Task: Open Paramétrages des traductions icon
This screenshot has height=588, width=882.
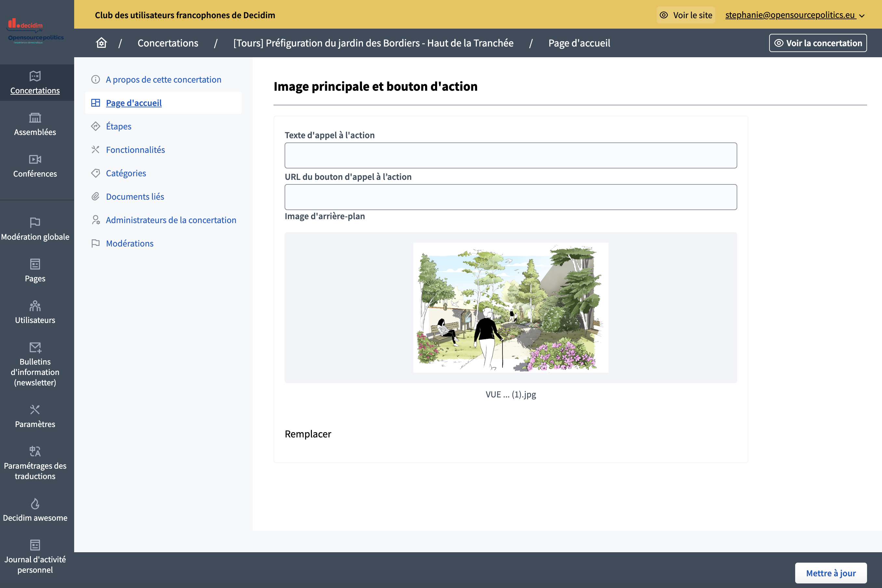Action: tap(35, 451)
